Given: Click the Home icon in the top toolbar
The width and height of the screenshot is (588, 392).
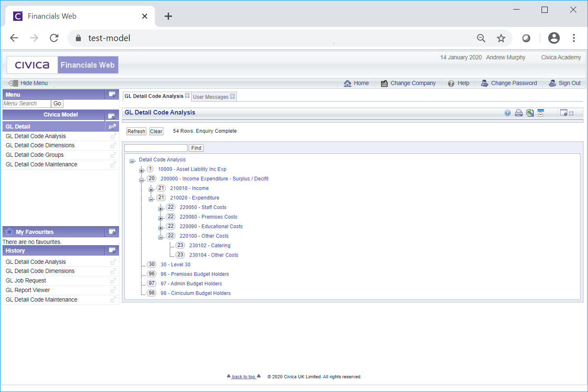Looking at the screenshot, I should click(x=347, y=83).
